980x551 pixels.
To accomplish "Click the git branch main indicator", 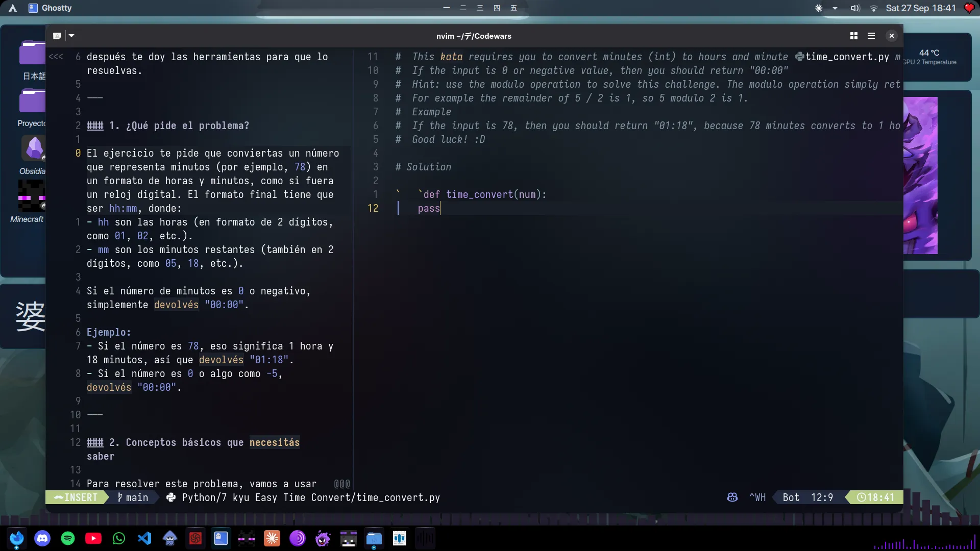I will pos(133,497).
